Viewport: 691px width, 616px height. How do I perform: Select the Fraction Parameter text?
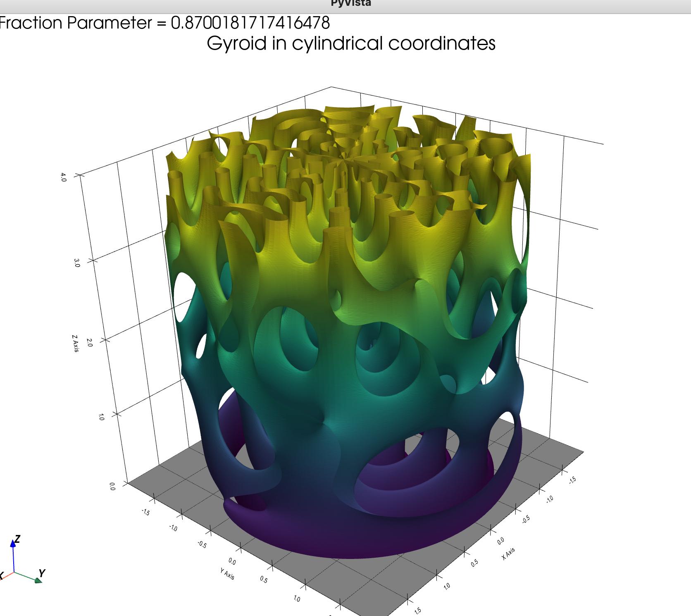tap(165, 24)
